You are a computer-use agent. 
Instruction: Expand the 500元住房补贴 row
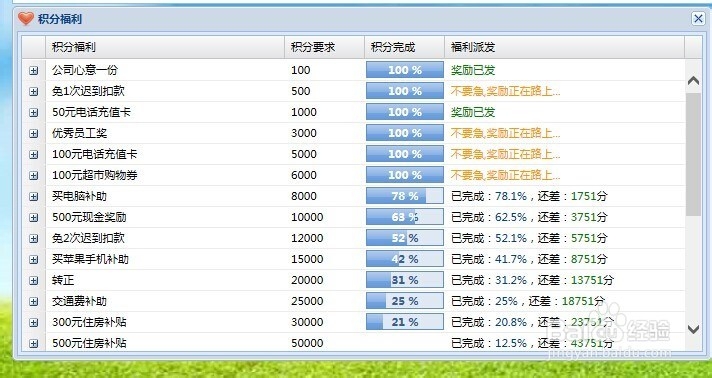pyautogui.click(x=34, y=343)
